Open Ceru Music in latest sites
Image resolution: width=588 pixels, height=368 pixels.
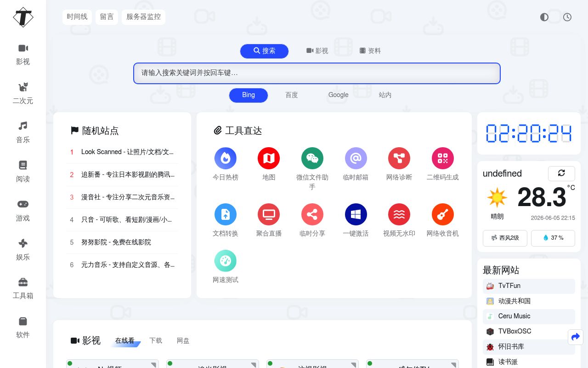529,316
